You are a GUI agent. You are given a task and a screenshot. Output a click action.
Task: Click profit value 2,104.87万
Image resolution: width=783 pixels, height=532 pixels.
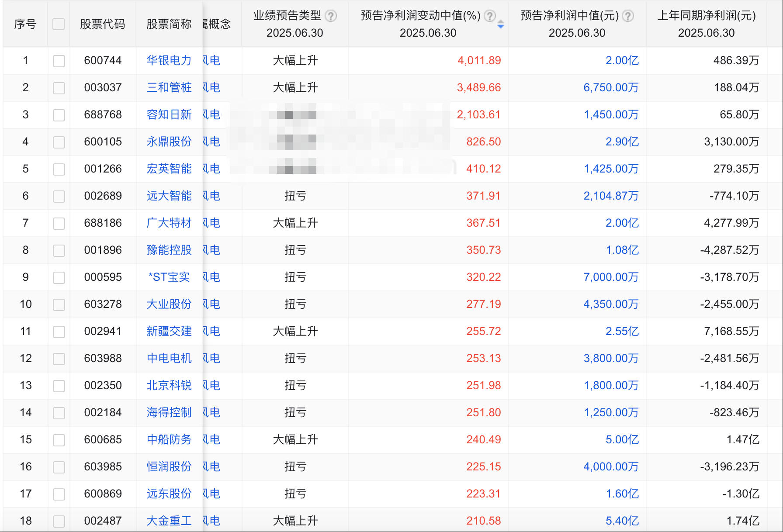pos(611,196)
